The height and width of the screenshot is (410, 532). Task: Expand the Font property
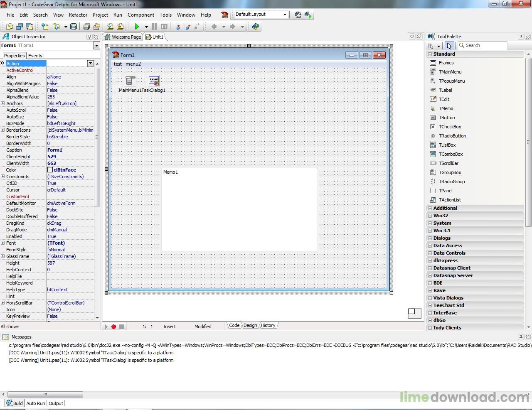click(x=2, y=243)
